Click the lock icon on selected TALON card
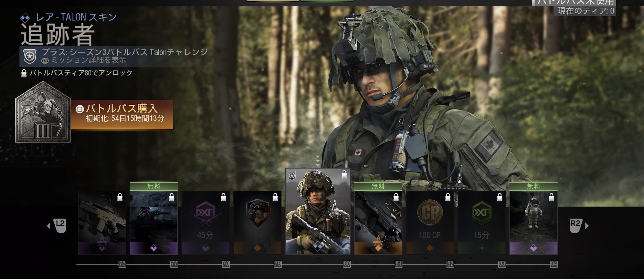The image size is (644, 279). (x=344, y=174)
